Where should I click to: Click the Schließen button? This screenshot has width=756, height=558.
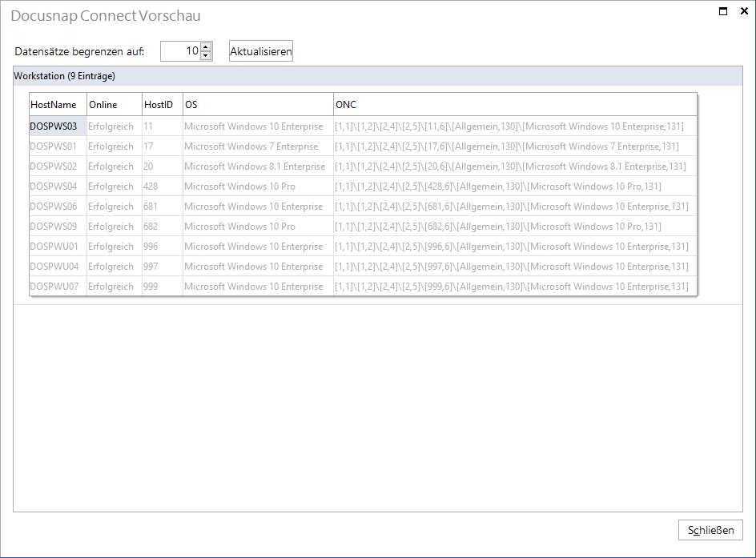click(710, 530)
